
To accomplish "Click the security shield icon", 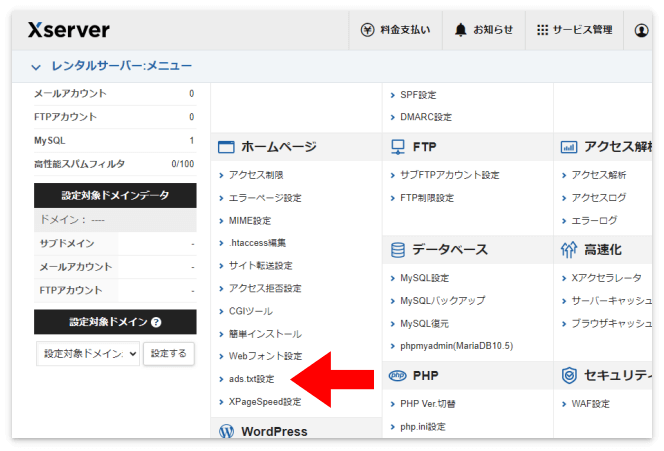I will 569,375.
